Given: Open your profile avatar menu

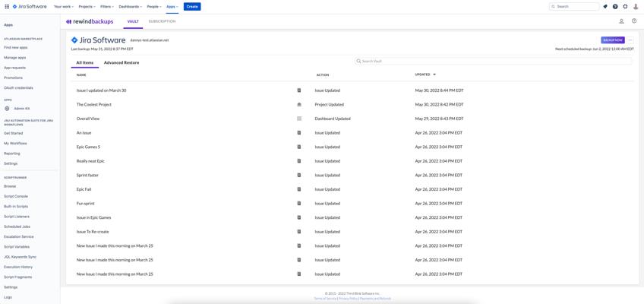Looking at the screenshot, I should pyautogui.click(x=636, y=7).
